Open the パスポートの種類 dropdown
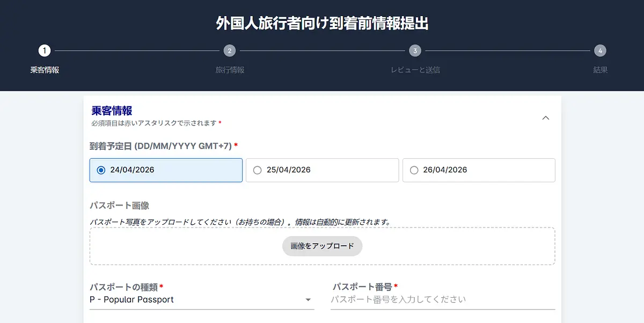 pos(202,299)
